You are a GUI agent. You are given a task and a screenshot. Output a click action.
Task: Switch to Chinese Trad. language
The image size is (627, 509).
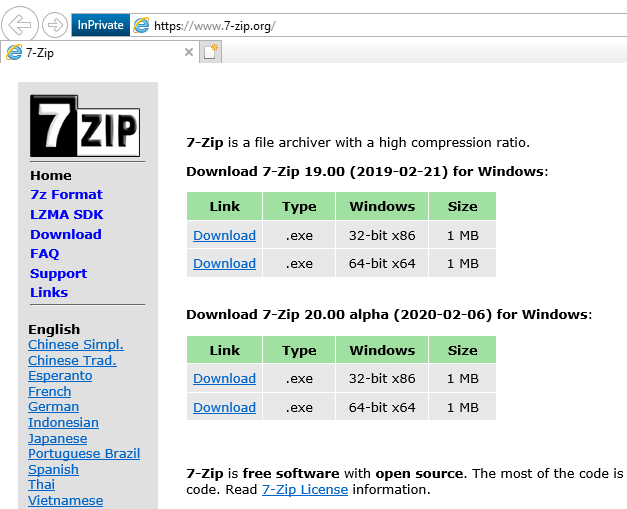pos(72,360)
